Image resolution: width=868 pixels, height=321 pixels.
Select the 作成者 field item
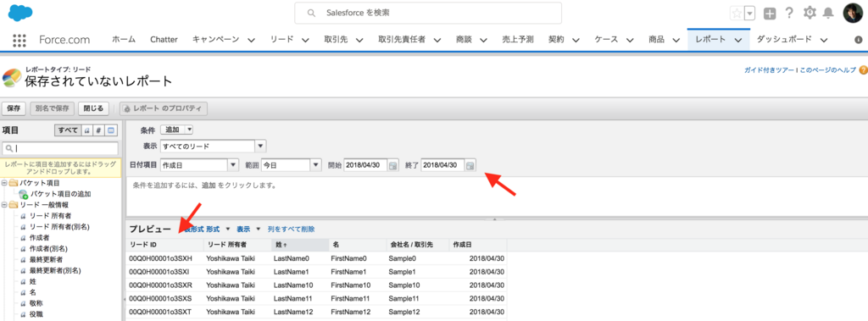point(39,237)
